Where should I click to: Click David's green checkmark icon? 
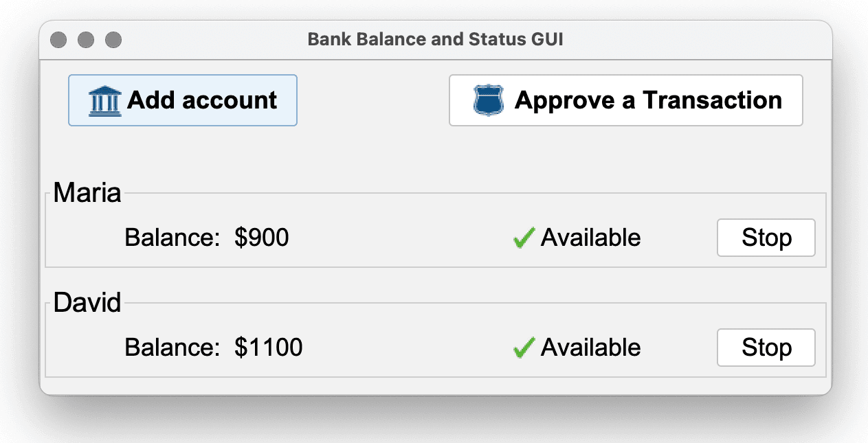coord(524,348)
